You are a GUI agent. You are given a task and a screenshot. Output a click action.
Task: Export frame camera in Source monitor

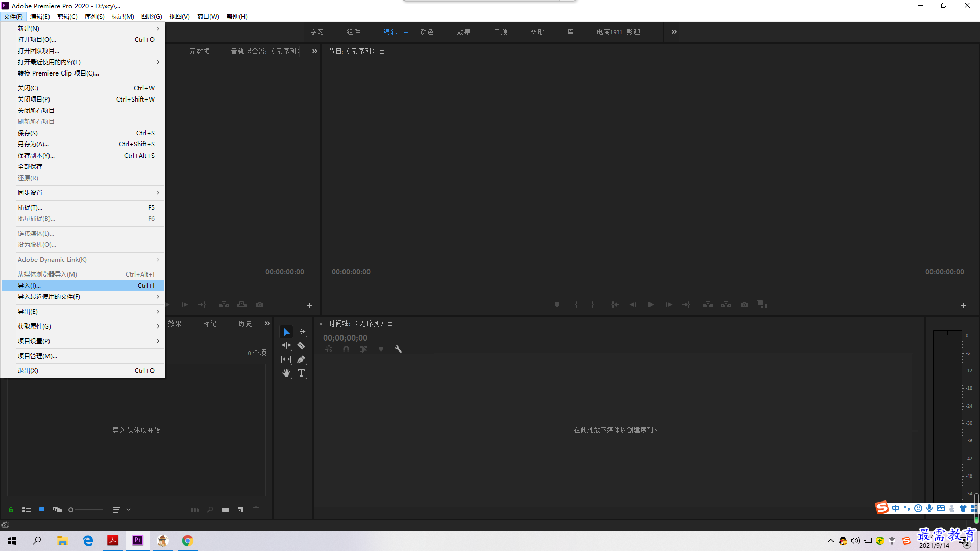(260, 305)
